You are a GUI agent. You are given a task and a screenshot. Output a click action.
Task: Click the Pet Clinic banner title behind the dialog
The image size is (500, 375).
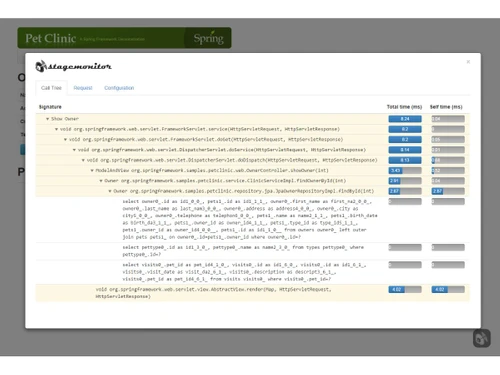(x=51, y=38)
